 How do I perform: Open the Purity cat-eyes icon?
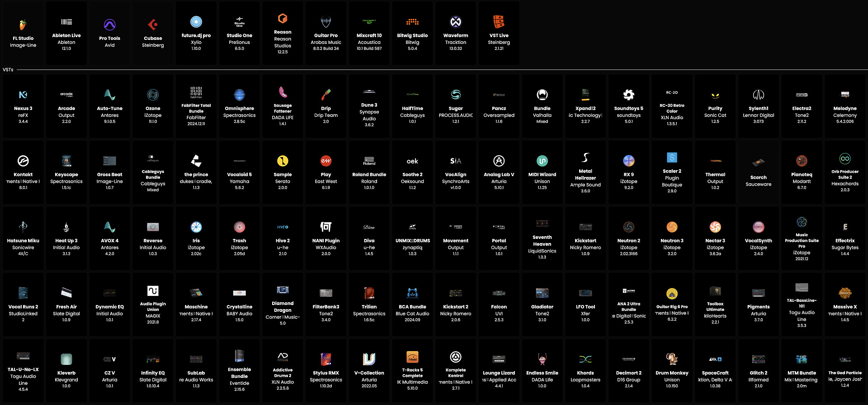715,95
